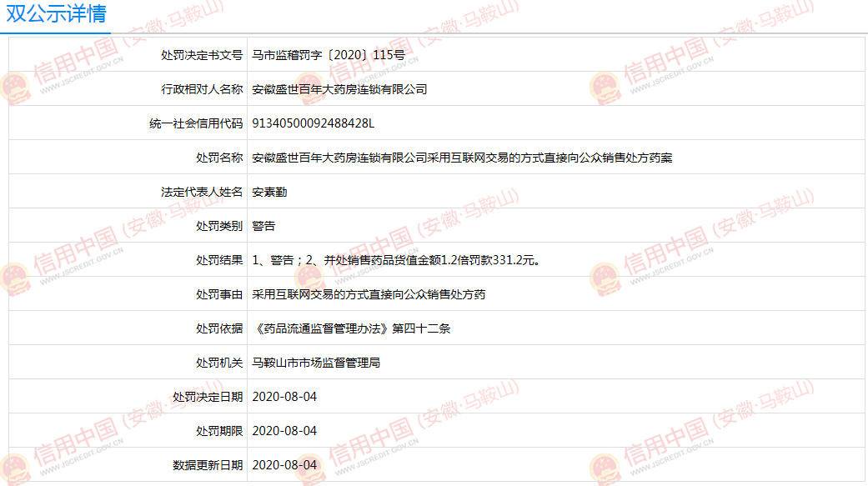
Task: Click the label 处罚机关
Action: click(x=219, y=363)
